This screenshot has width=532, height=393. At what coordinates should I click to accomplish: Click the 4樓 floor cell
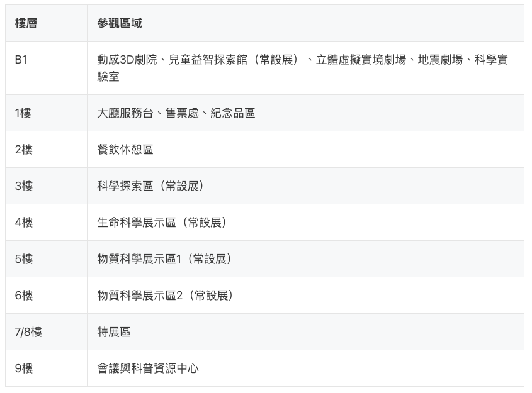[23, 223]
